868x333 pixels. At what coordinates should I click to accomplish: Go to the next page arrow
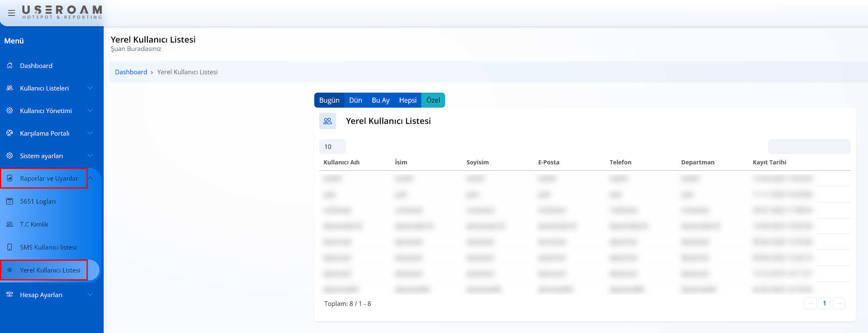point(838,303)
